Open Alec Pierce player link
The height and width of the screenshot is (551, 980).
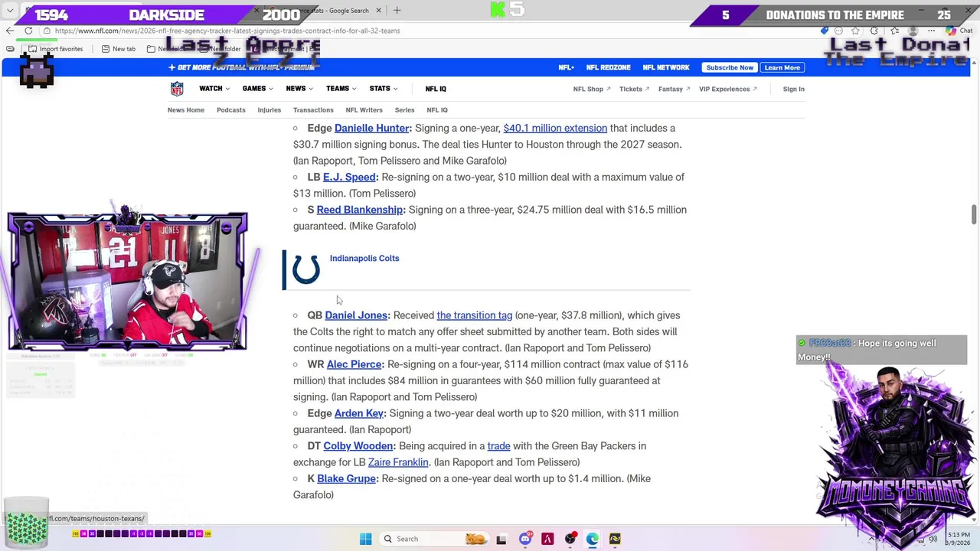click(x=354, y=364)
